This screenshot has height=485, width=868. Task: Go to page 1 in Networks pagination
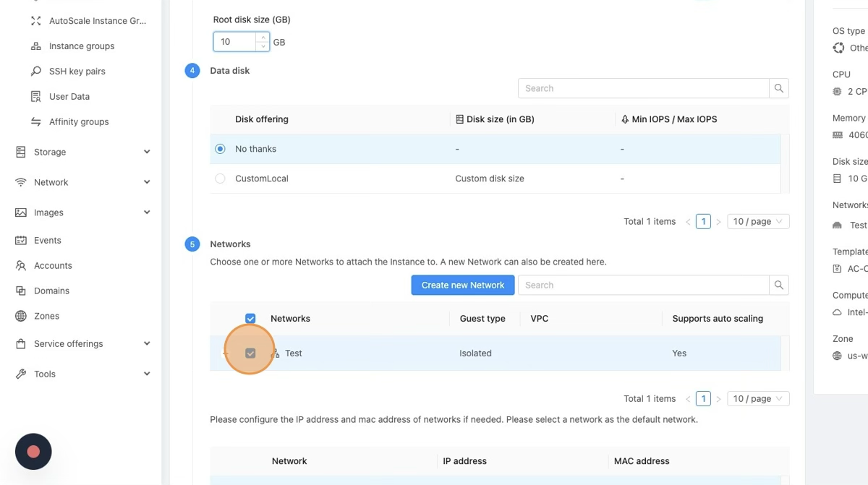coord(703,399)
